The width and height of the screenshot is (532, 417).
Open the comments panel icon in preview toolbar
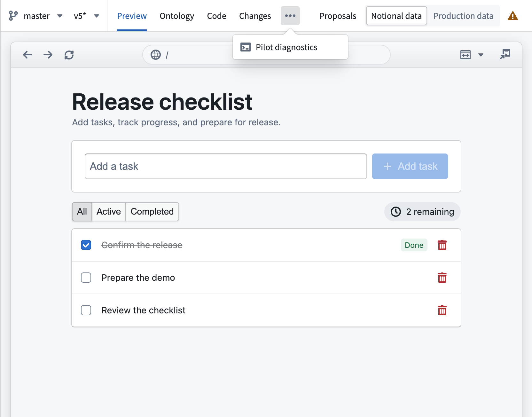point(505,54)
